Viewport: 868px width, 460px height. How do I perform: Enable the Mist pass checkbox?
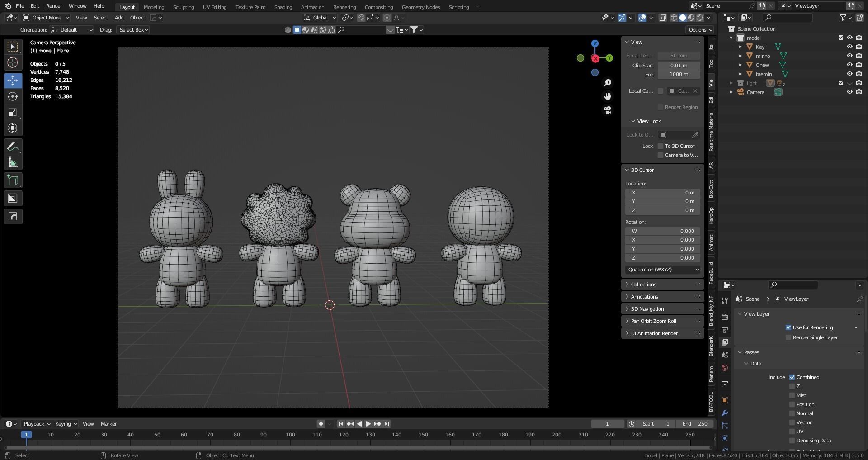(792, 395)
